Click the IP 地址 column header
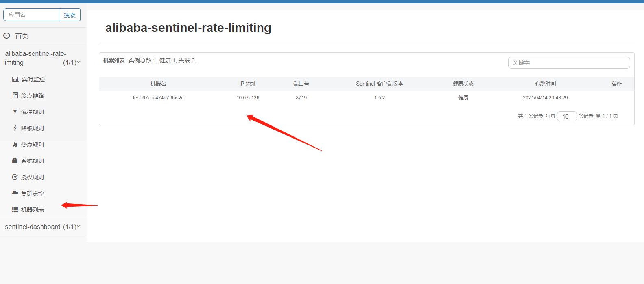 (248, 84)
